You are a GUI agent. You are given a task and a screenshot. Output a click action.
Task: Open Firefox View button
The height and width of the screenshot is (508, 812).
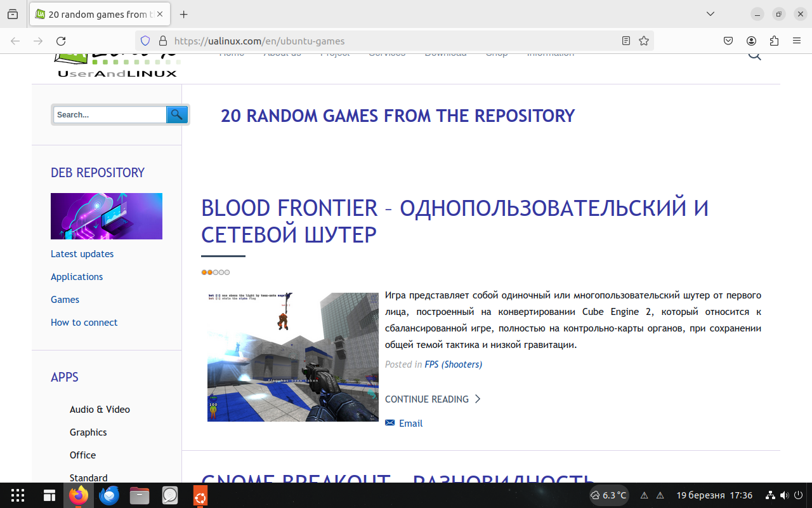(13, 14)
